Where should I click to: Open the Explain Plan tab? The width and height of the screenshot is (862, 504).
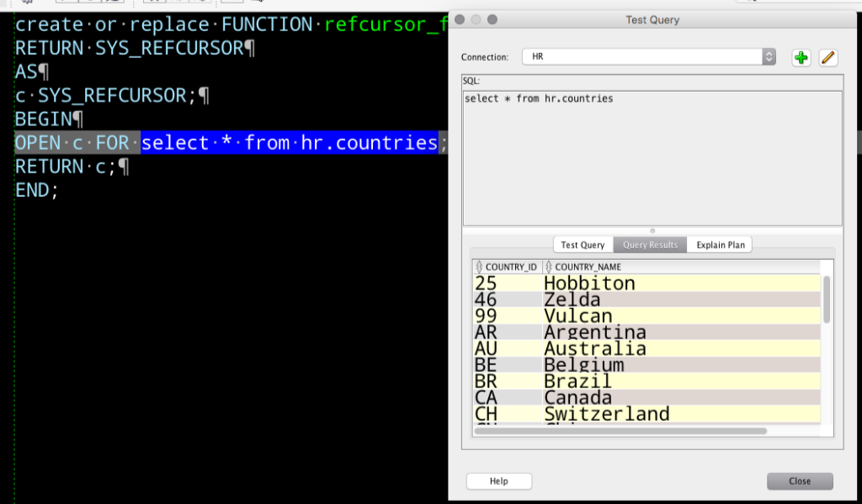(x=720, y=245)
